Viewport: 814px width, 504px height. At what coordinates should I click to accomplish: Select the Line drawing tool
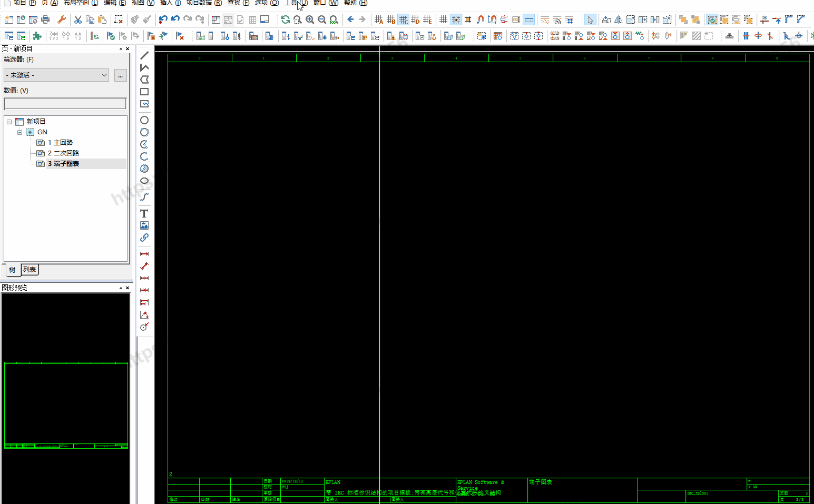144,55
